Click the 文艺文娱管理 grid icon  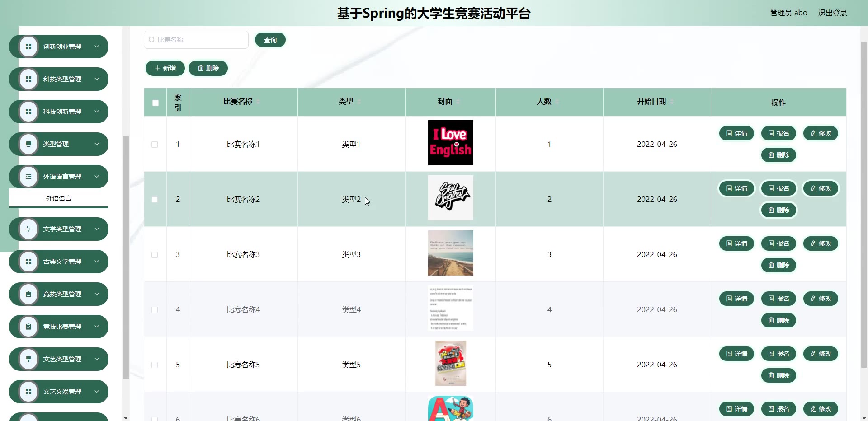click(28, 392)
